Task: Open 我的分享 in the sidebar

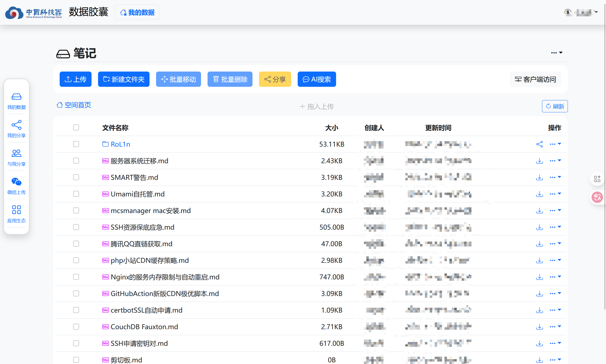Action: (x=16, y=130)
